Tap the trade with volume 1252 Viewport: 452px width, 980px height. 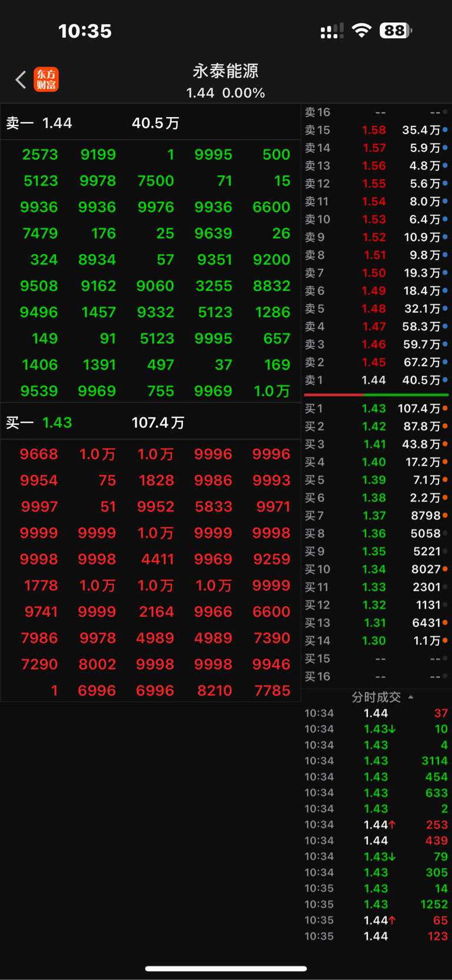(434, 904)
